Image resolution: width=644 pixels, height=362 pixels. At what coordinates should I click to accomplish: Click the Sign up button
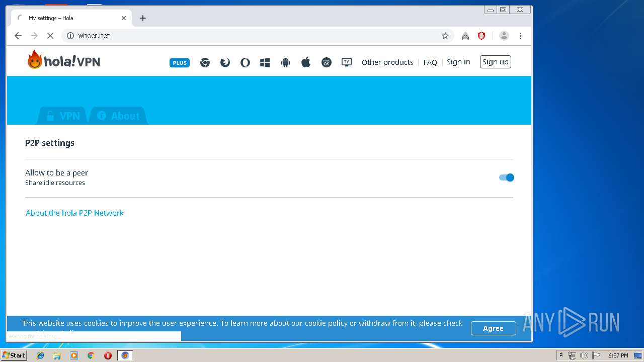pos(496,62)
